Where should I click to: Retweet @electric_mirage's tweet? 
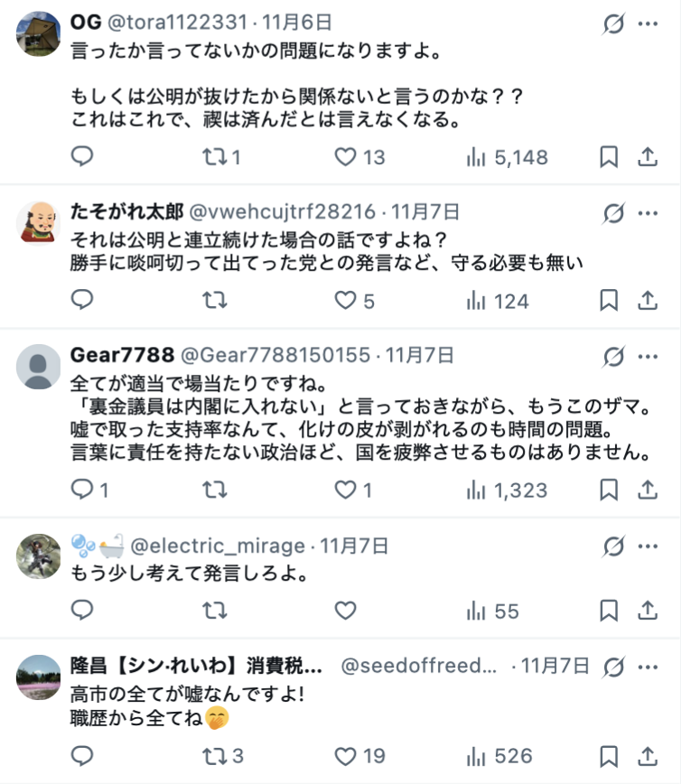pyautogui.click(x=214, y=611)
